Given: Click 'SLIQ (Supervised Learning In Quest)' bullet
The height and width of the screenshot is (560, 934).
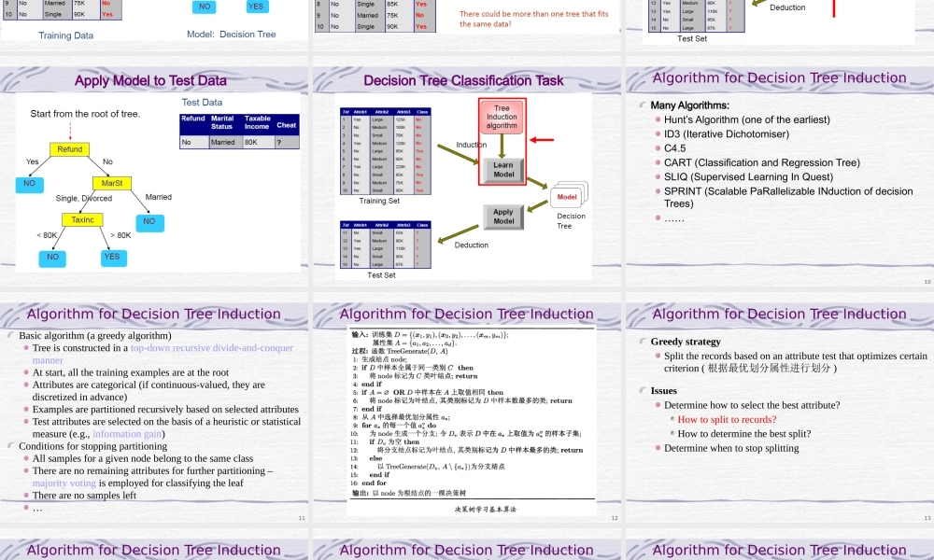Looking at the screenshot, I should 749,176.
